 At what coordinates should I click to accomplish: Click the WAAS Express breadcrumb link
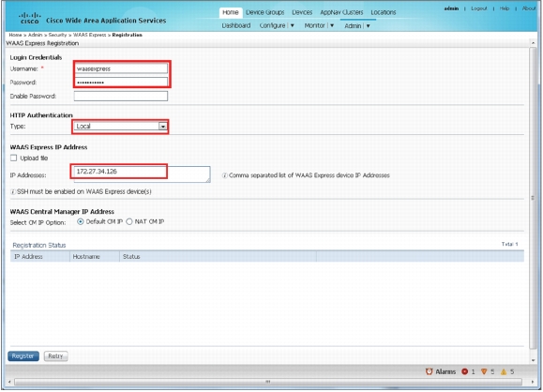click(90, 35)
